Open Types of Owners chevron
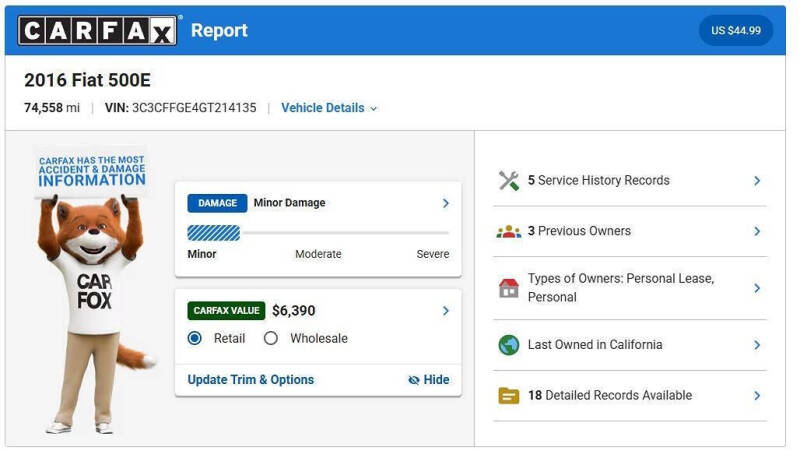Image resolution: width=800 pixels, height=451 pixels. pos(757,288)
